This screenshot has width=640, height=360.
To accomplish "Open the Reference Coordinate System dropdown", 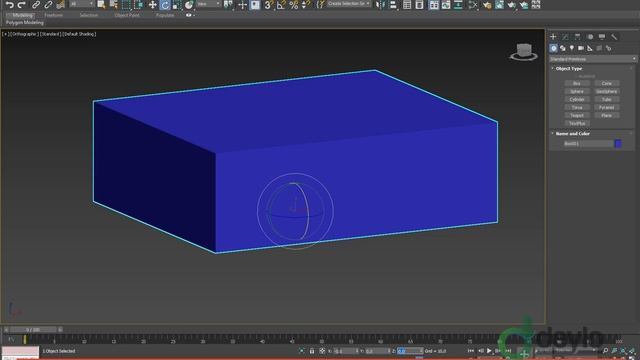I will point(209,4).
